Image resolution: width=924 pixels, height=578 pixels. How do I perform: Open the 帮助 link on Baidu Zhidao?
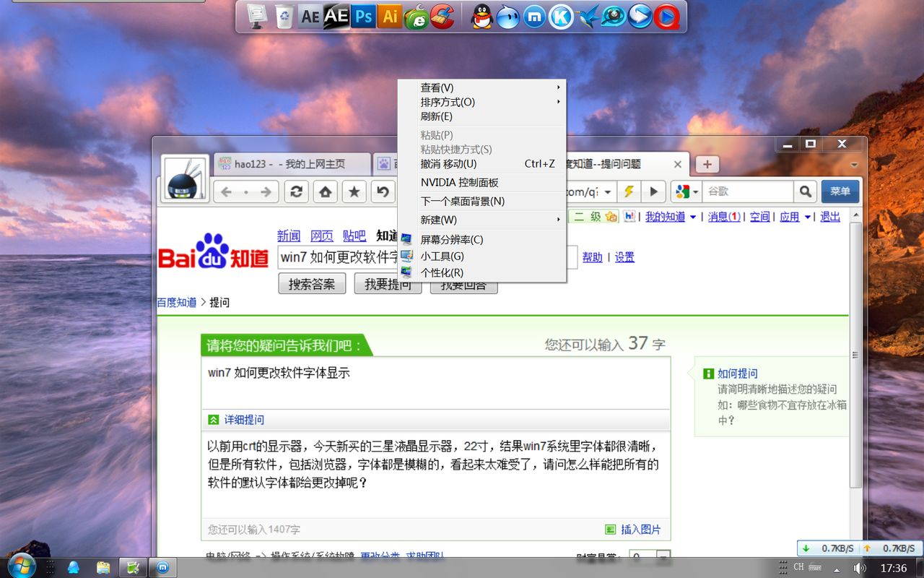[x=592, y=257]
